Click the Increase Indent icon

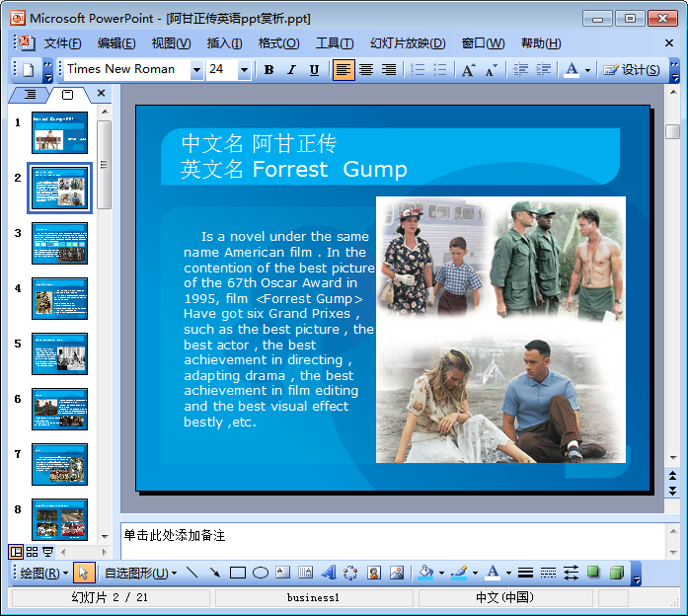[x=543, y=70]
